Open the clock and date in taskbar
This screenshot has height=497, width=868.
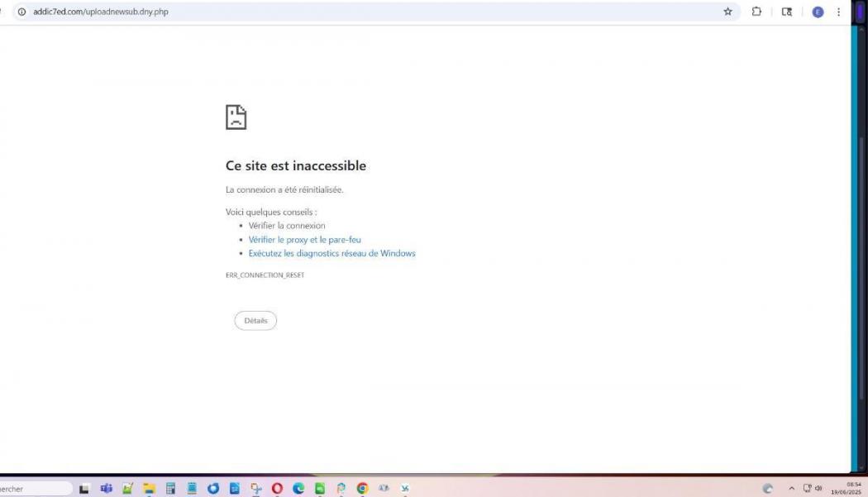coord(851,489)
